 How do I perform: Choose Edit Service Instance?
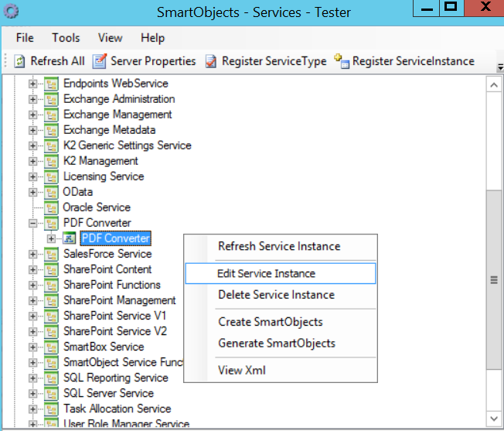coord(281,273)
